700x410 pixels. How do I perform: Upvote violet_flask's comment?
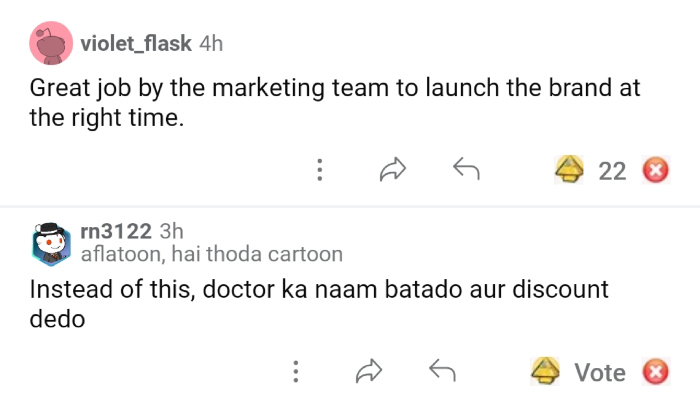coord(570,170)
